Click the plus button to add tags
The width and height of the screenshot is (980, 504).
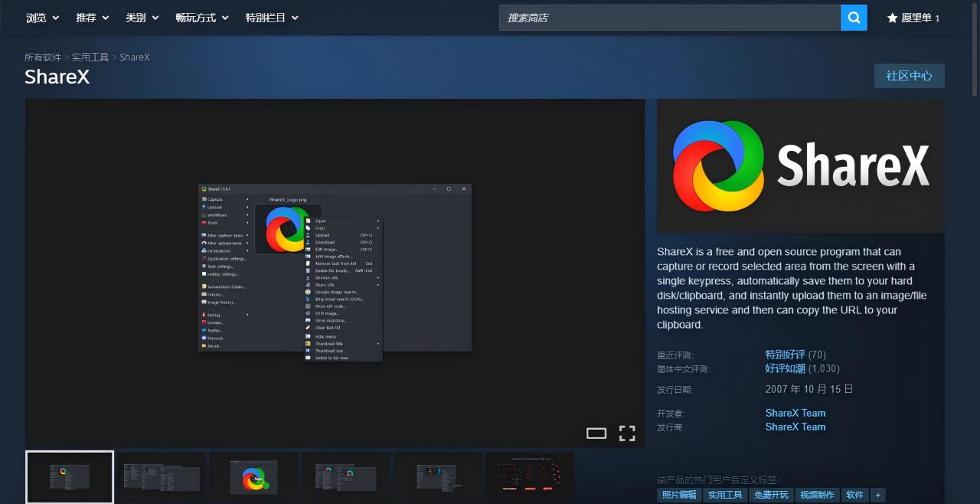point(878,495)
